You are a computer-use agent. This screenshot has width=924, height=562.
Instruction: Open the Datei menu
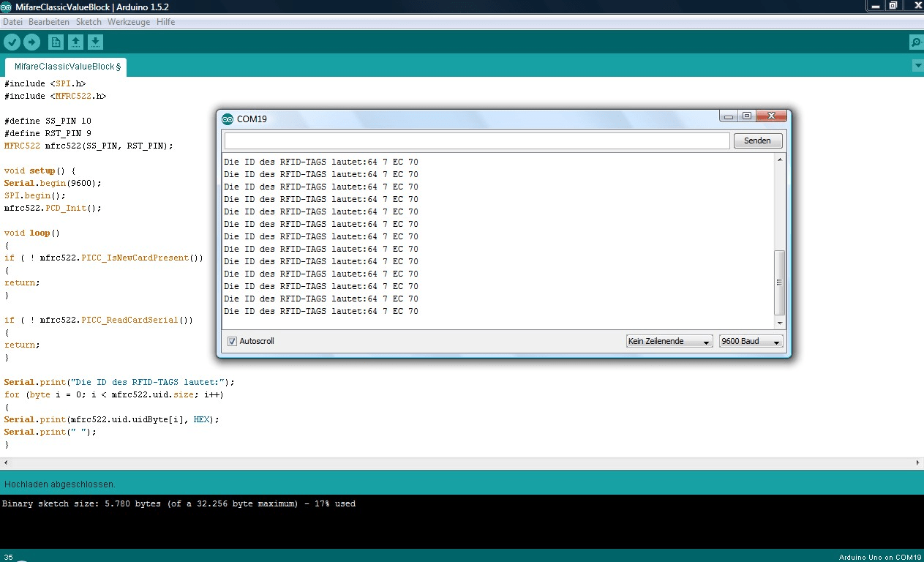(x=12, y=22)
